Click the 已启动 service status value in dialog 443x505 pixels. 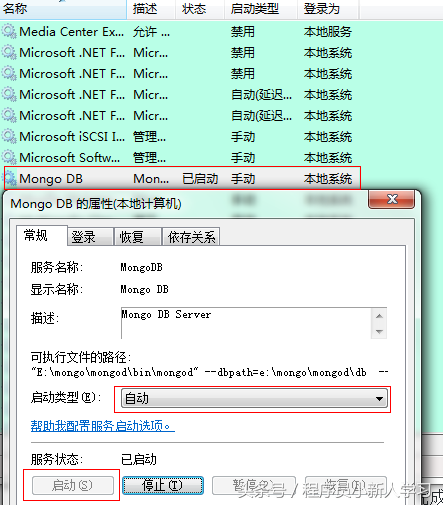[x=139, y=460]
